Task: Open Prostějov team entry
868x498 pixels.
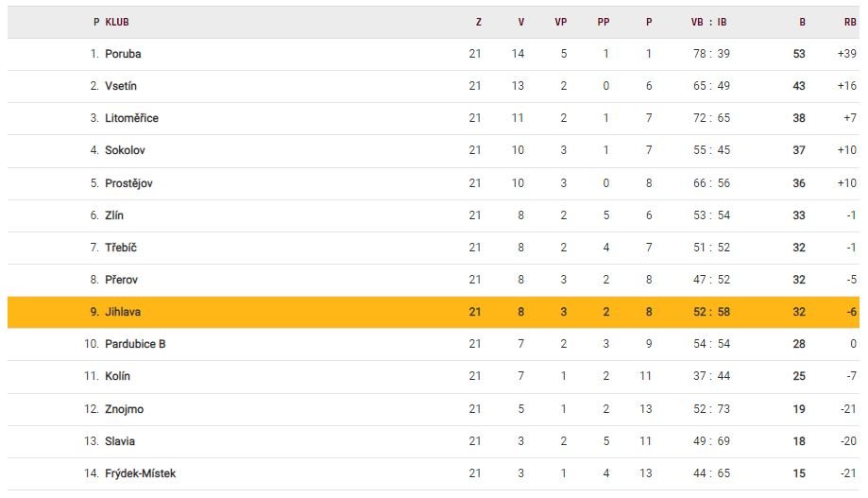Action: (128, 183)
